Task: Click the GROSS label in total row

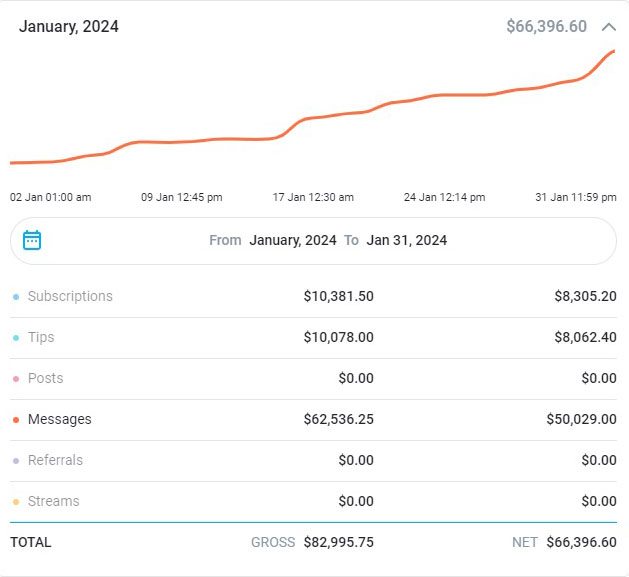Action: (x=273, y=542)
